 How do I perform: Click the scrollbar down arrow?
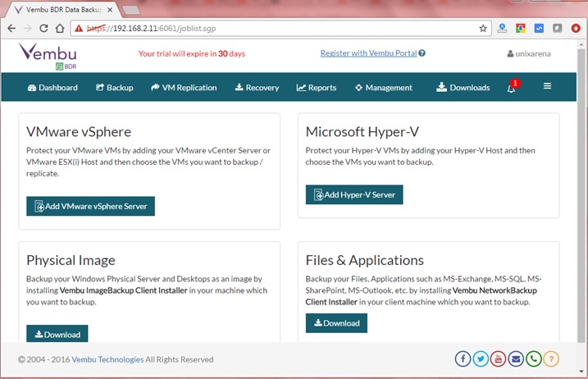(x=581, y=372)
